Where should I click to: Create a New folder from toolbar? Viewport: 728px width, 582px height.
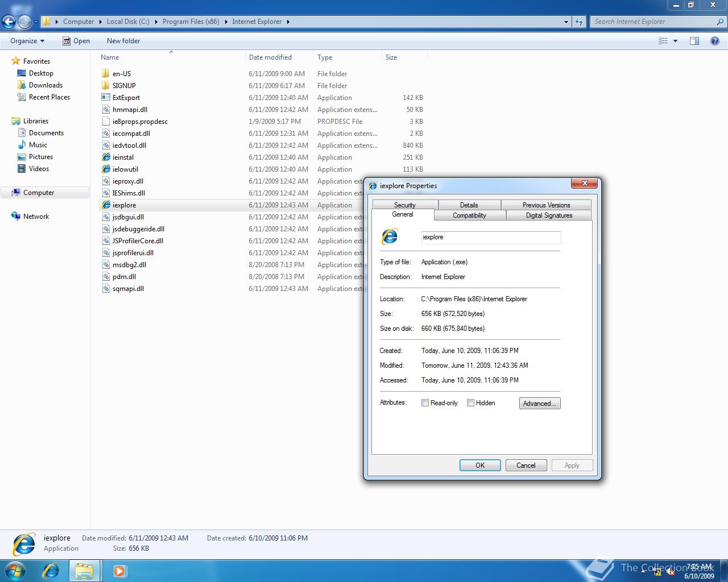coord(123,41)
